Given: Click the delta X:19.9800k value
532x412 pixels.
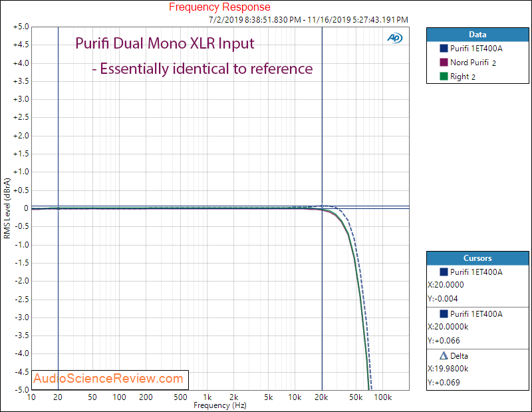Looking at the screenshot, I should click(448, 369).
